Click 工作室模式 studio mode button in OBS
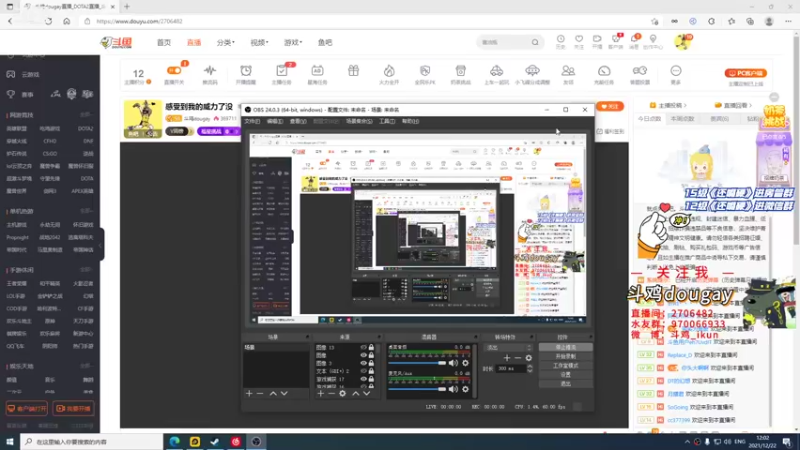This screenshot has height=450, width=800. pyautogui.click(x=565, y=366)
